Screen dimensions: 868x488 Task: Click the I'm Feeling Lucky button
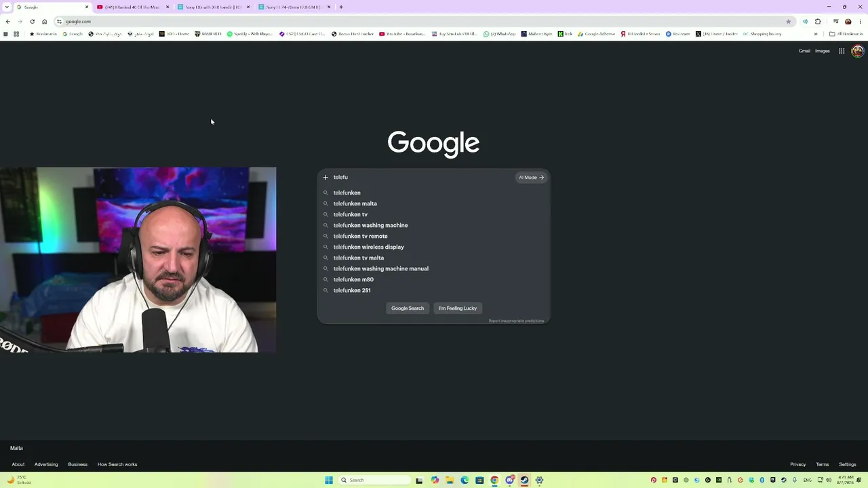(458, 308)
